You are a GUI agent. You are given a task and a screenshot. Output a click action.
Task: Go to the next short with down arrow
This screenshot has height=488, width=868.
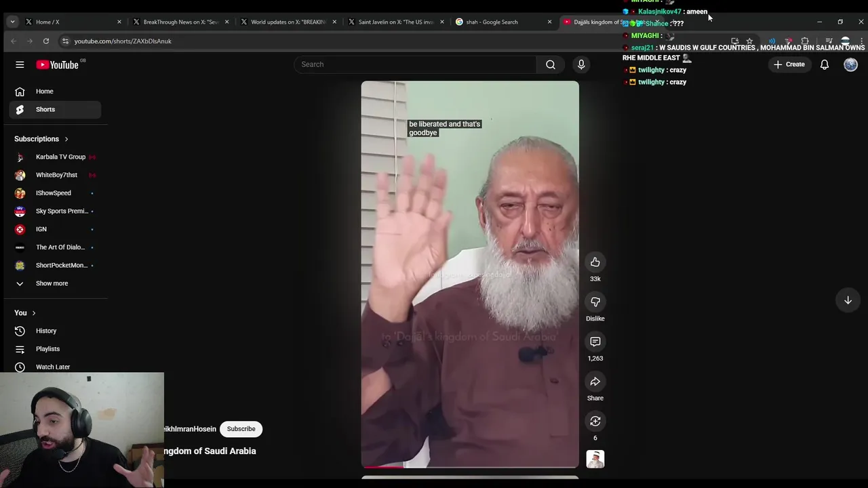[x=848, y=300]
